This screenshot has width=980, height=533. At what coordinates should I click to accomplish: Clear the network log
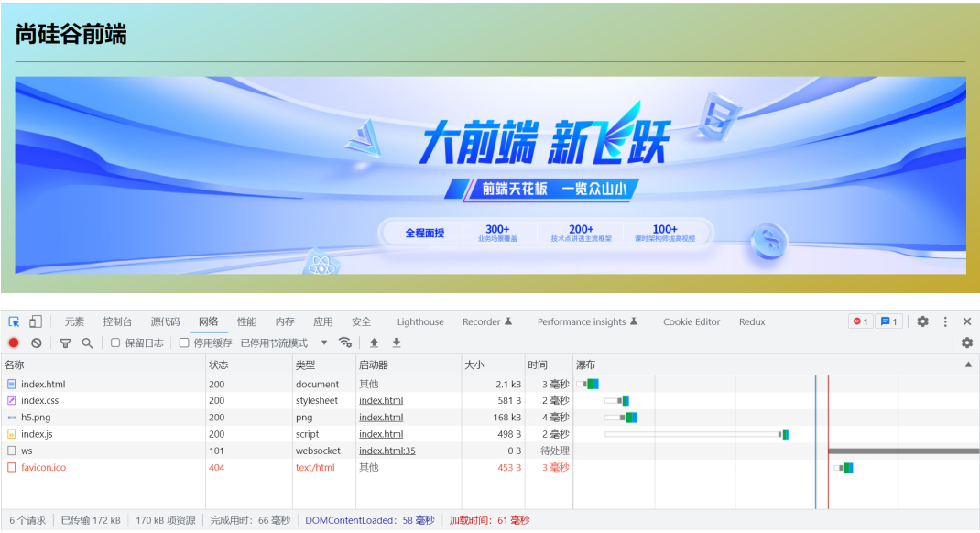point(36,343)
